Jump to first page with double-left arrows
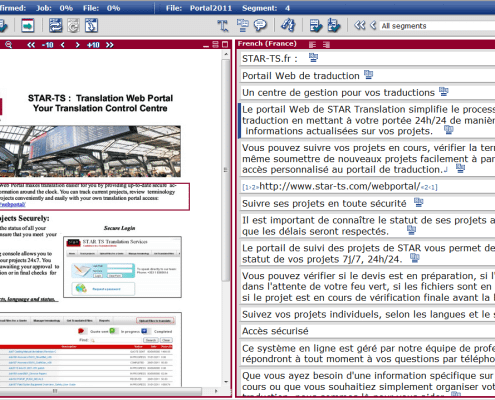 (x=31, y=45)
